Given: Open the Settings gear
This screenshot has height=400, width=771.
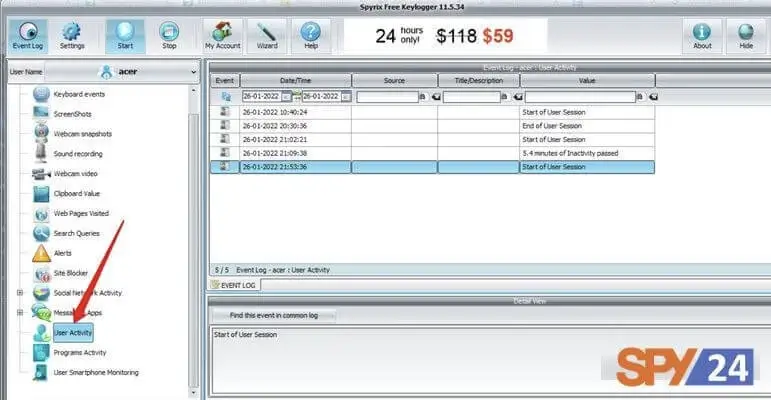Looking at the screenshot, I should tap(72, 36).
